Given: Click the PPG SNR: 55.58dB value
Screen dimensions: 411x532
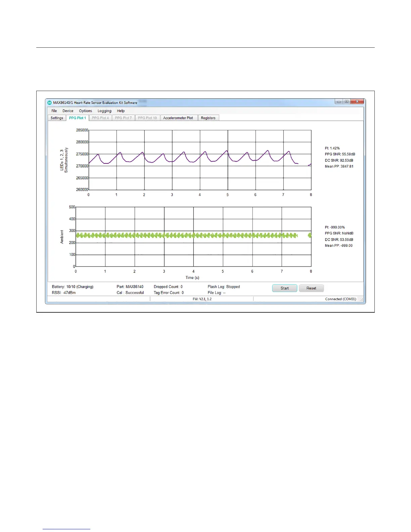Looking at the screenshot, I should click(x=340, y=154).
